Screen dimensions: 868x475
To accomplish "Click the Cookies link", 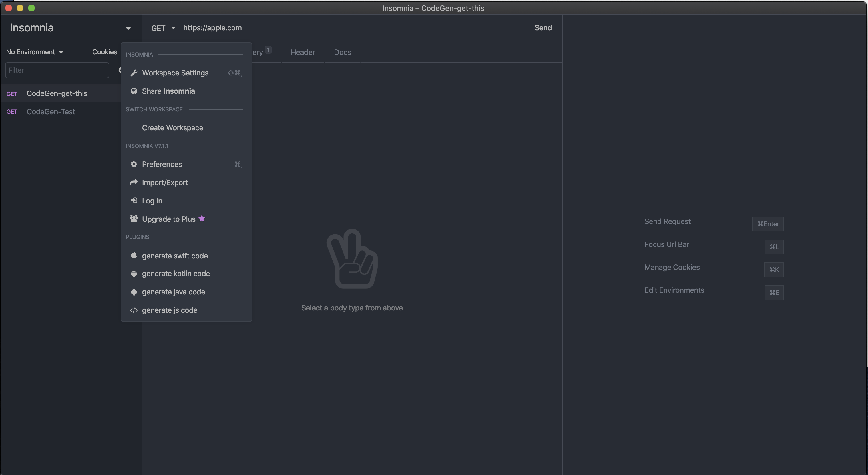I will 104,51.
